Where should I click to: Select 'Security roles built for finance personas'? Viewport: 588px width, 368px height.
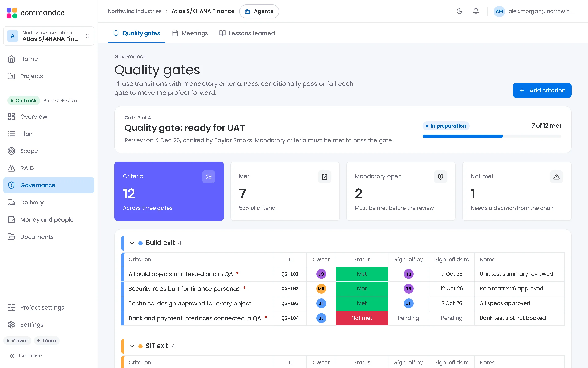coord(184,289)
